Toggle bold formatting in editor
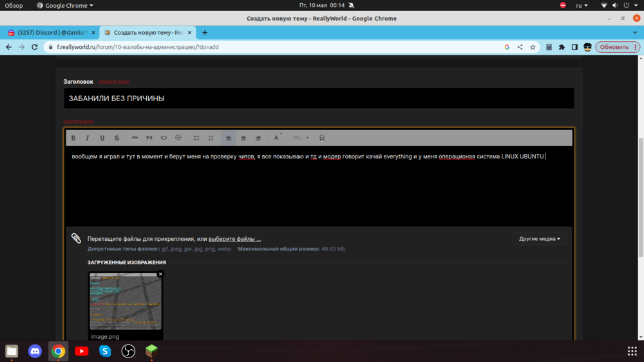Viewport: 644px width, 362px height. (x=73, y=138)
